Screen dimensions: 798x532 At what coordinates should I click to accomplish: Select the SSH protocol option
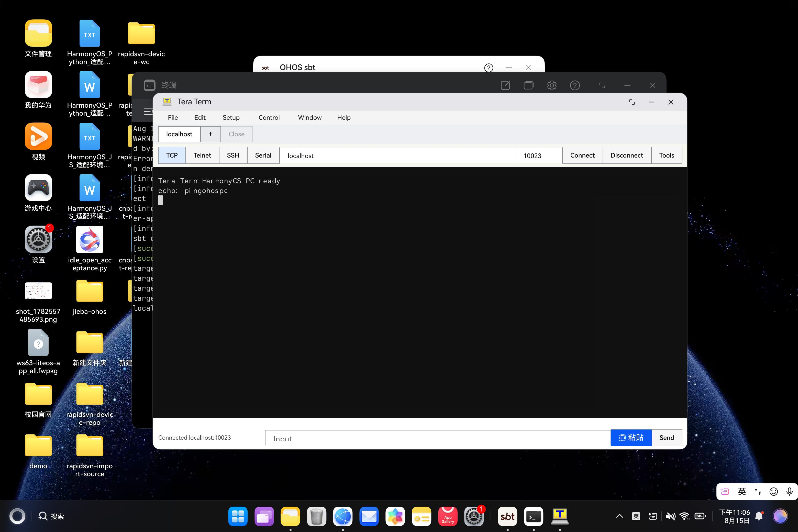233,156
